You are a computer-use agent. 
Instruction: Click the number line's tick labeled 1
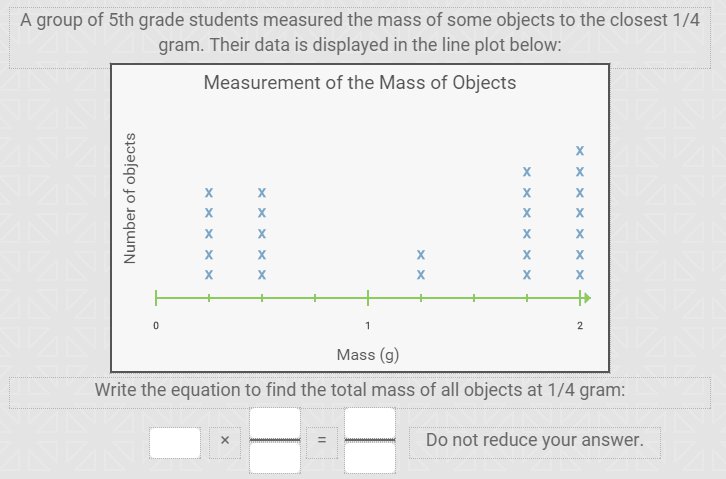coord(368,298)
